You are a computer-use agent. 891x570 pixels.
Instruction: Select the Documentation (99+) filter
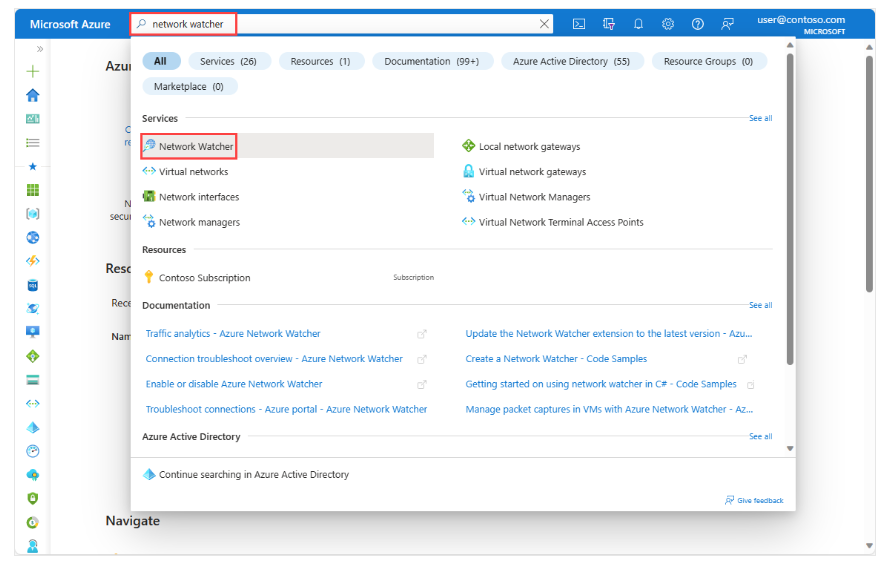click(x=432, y=61)
